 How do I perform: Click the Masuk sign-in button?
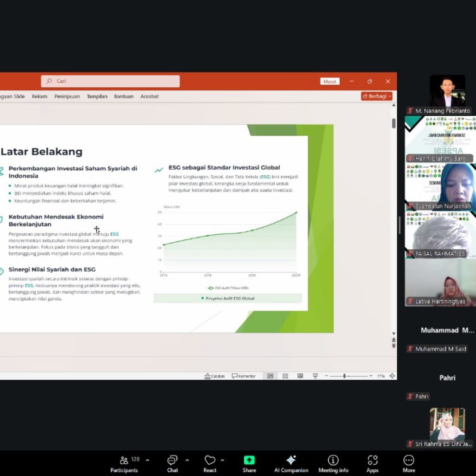pos(330,81)
